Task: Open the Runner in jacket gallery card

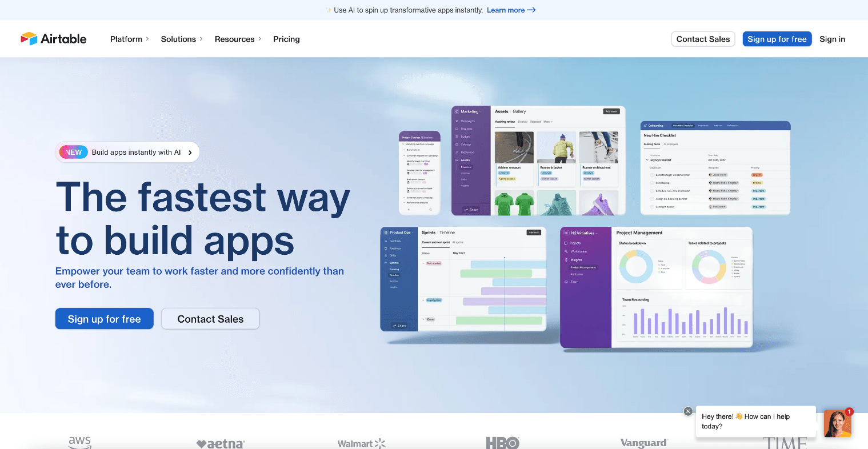Action: click(557, 158)
